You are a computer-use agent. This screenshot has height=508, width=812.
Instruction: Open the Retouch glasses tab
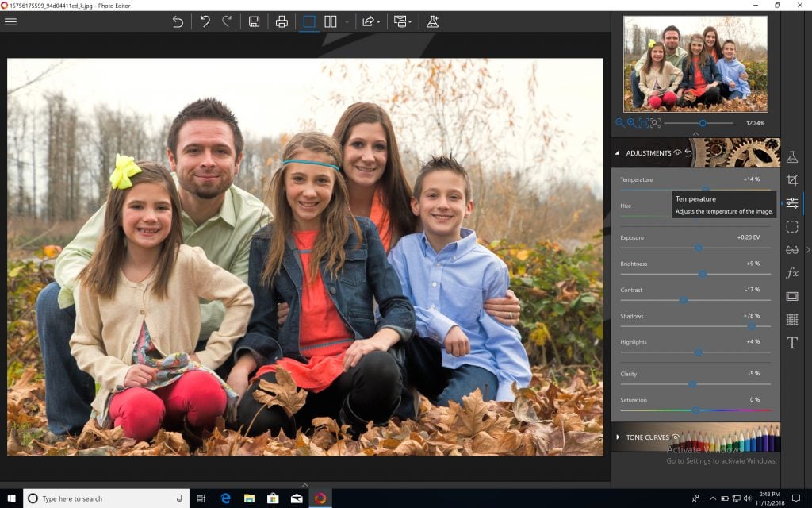[x=792, y=250]
